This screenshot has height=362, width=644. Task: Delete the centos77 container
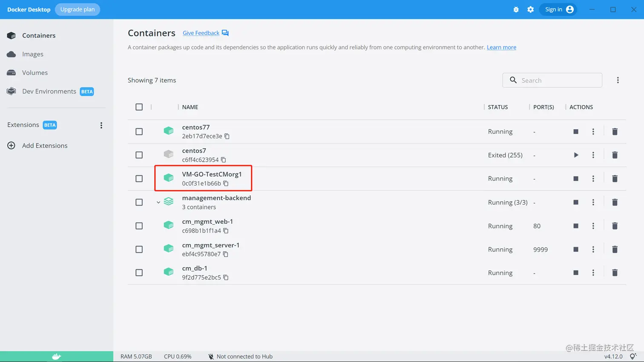coord(615,131)
